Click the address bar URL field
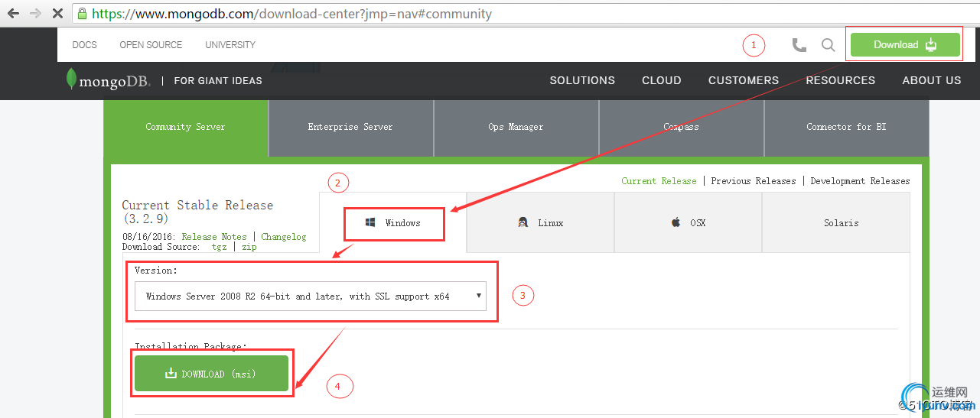The width and height of the screenshot is (980, 418). (x=526, y=14)
